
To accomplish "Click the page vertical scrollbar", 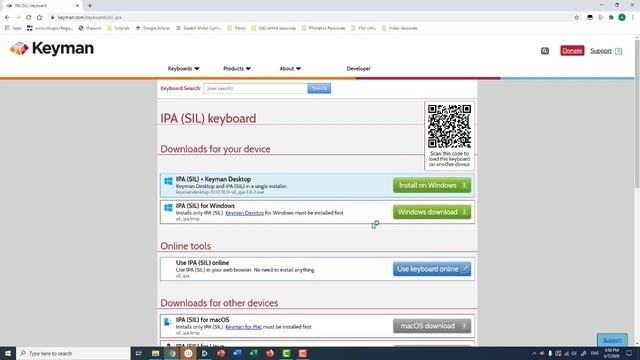I will tap(637, 114).
